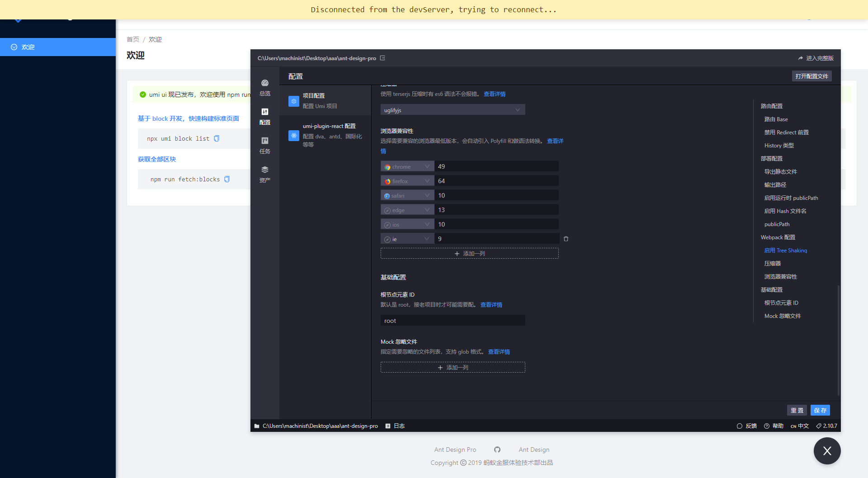Jump to Webpack 配置 anchor

[778, 237]
